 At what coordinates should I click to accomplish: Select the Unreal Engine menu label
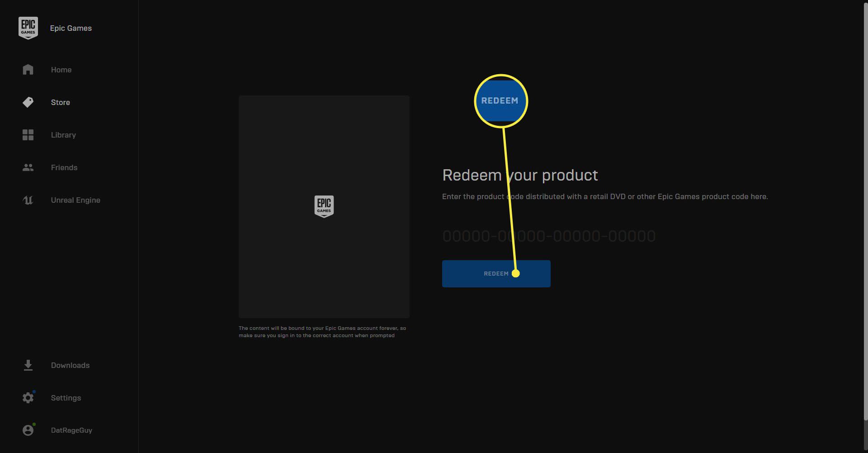[x=75, y=200]
